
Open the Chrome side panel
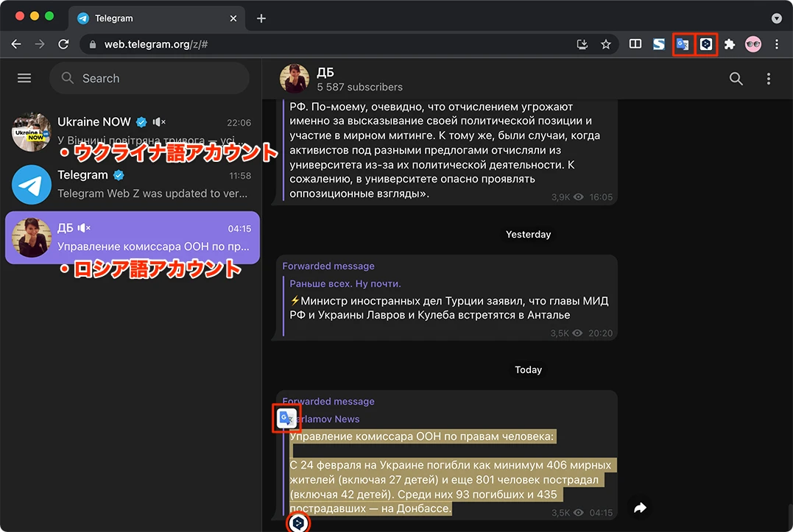pyautogui.click(x=635, y=44)
